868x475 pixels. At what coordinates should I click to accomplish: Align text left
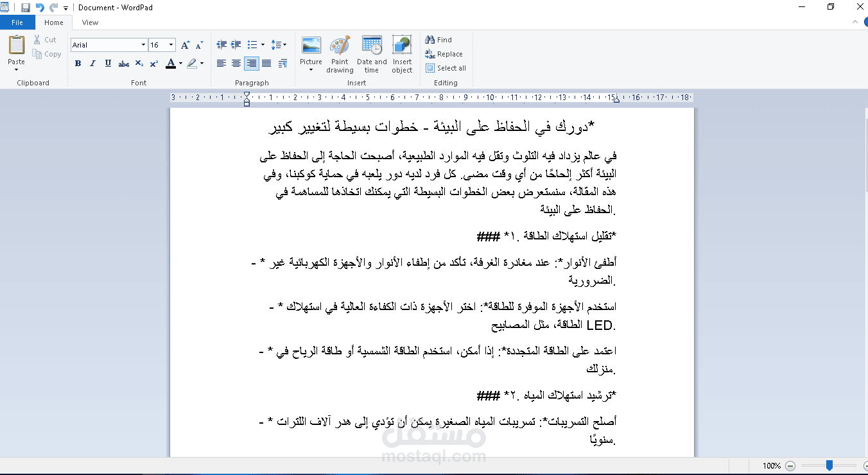pyautogui.click(x=221, y=64)
